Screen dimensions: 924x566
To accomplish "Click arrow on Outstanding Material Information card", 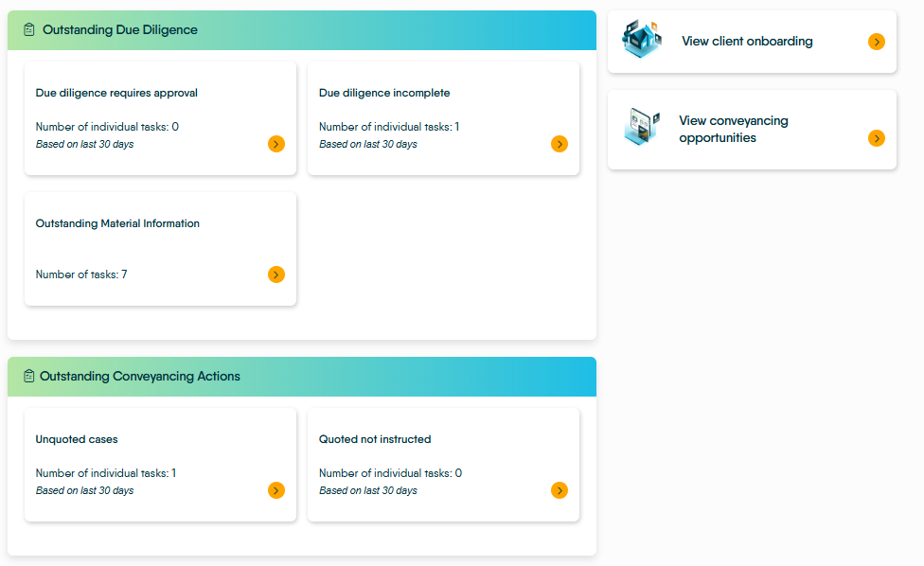I will [x=276, y=274].
